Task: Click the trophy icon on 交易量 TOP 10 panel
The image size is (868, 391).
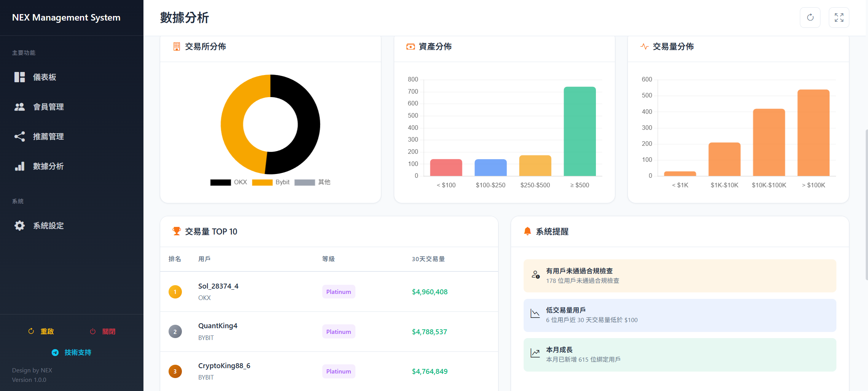Action: coord(176,231)
